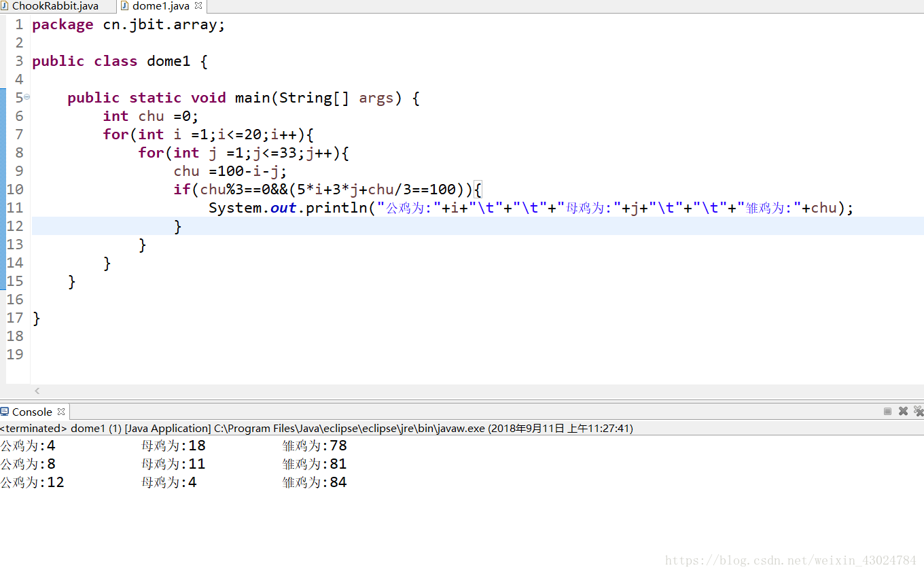Click console output '雏鸡为:81'
The width and height of the screenshot is (924, 574).
pos(315,464)
